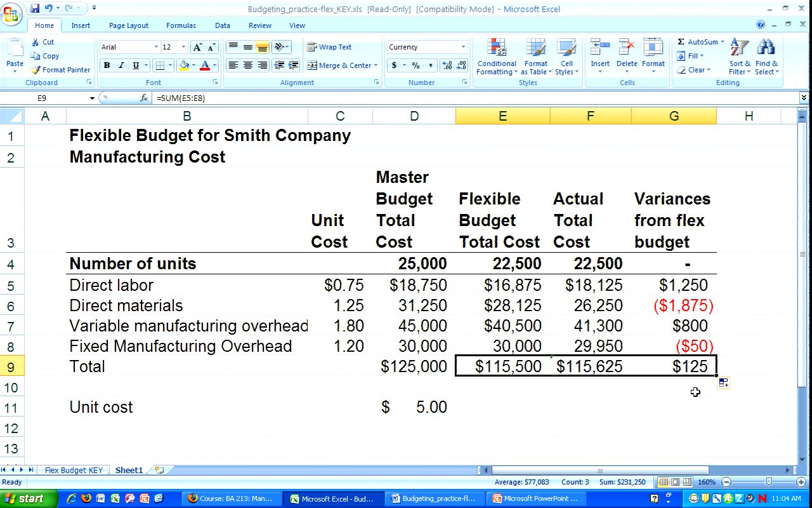Open the Flex Budget KEY sheet tab
Viewport: 812px width, 508px height.
pos(74,471)
